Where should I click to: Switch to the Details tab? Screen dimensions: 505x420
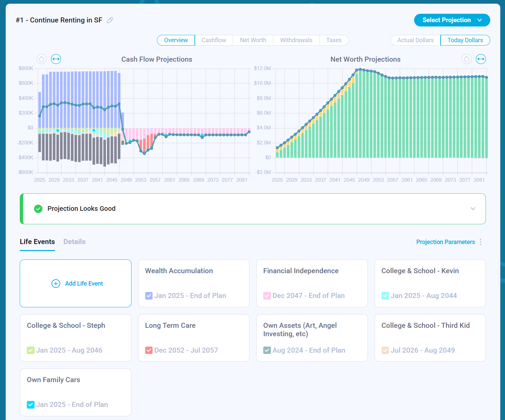point(74,242)
